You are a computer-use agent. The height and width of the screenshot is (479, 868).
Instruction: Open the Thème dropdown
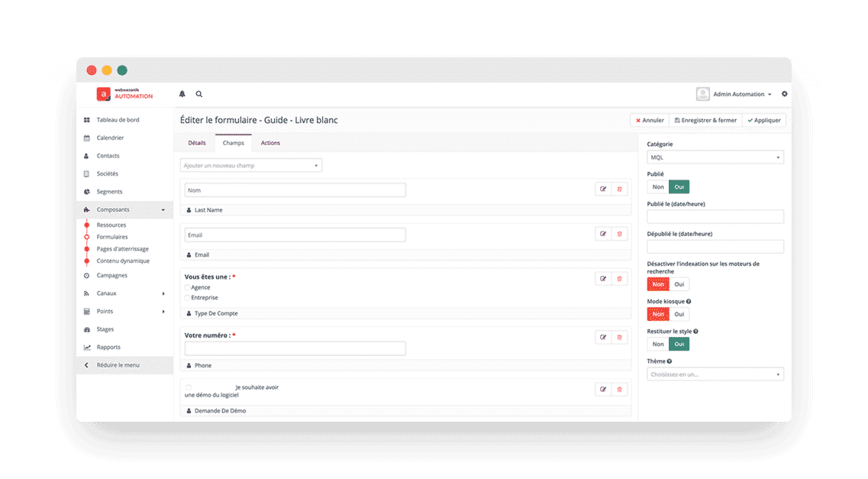715,375
